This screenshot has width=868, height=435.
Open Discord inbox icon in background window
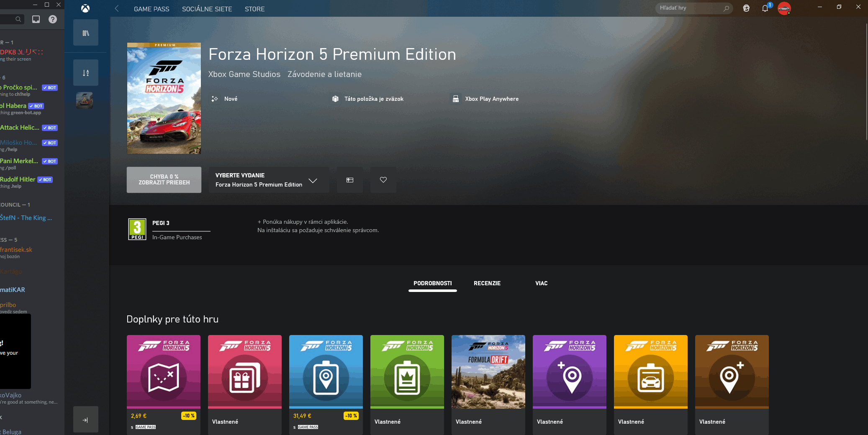pos(36,19)
